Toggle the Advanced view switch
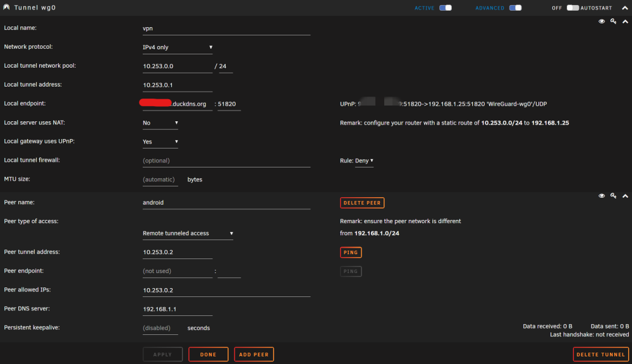Image resolution: width=632 pixels, height=364 pixels. point(515,8)
